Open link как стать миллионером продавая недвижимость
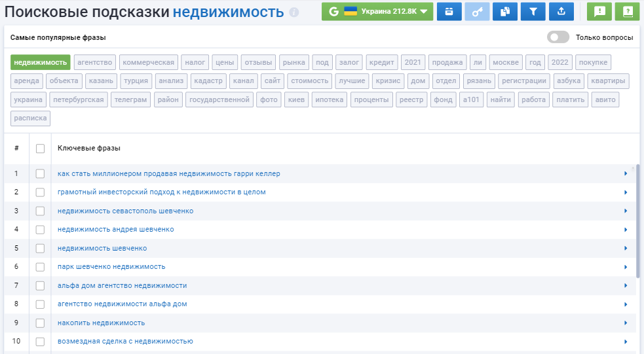The width and height of the screenshot is (644, 354). tap(169, 173)
